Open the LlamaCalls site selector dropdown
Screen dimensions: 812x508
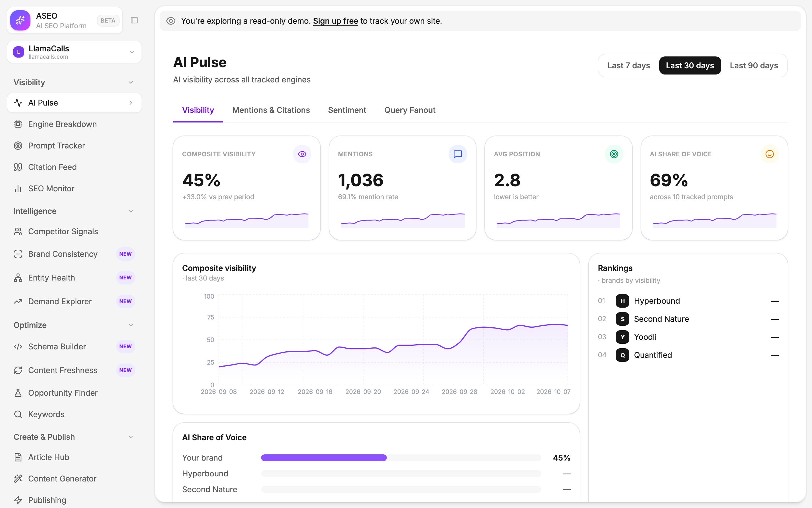point(74,52)
